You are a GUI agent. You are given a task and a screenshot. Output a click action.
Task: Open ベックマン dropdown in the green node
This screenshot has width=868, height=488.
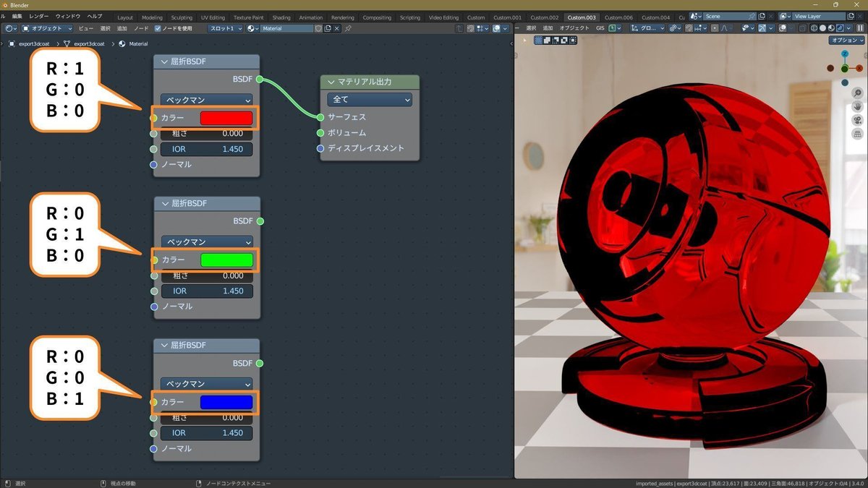(x=206, y=241)
